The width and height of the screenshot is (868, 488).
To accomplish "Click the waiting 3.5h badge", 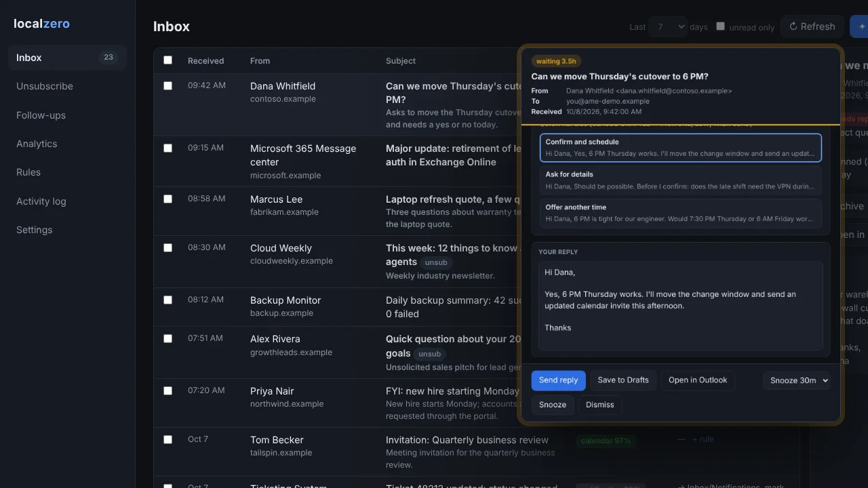I will (x=557, y=61).
